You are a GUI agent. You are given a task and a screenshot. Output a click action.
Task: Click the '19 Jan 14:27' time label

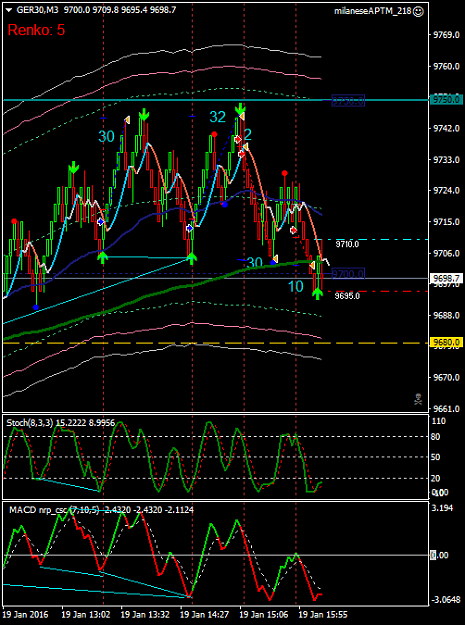pyautogui.click(x=205, y=614)
